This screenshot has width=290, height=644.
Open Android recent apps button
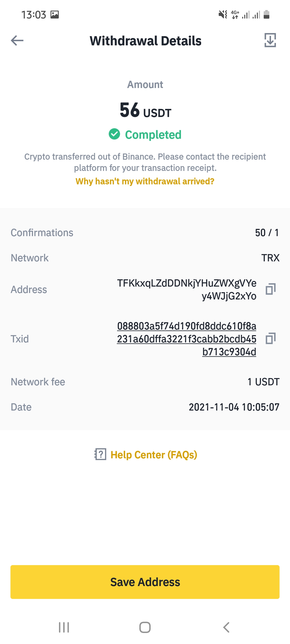(64, 627)
